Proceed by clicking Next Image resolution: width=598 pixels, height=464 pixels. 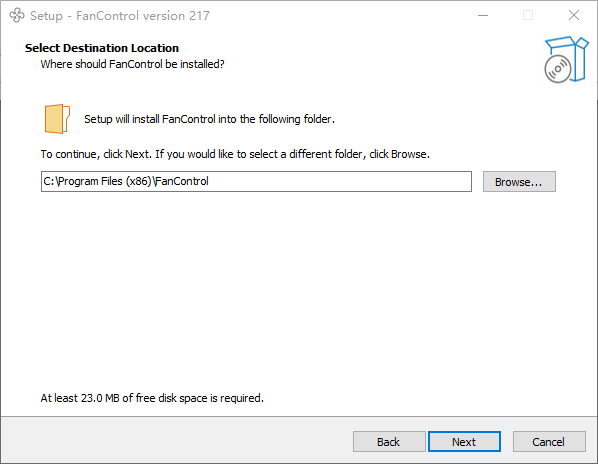(x=464, y=442)
